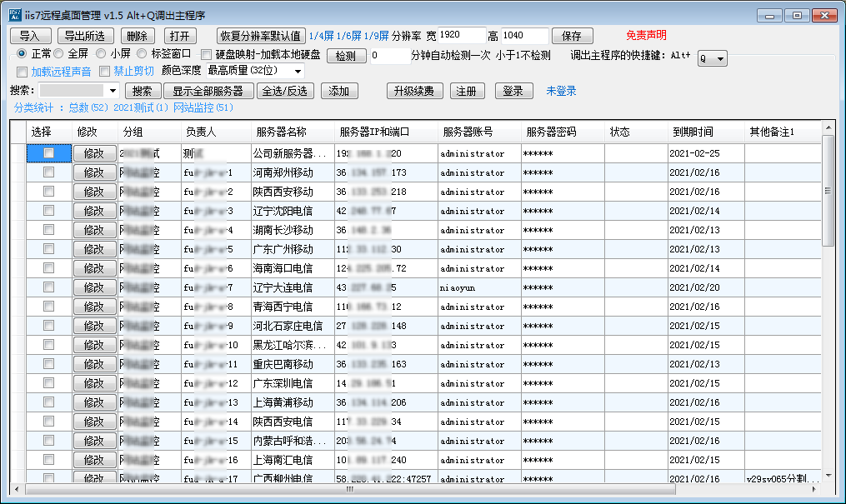
Task: Click the iis7 app icon in title bar
Action: tap(15, 15)
